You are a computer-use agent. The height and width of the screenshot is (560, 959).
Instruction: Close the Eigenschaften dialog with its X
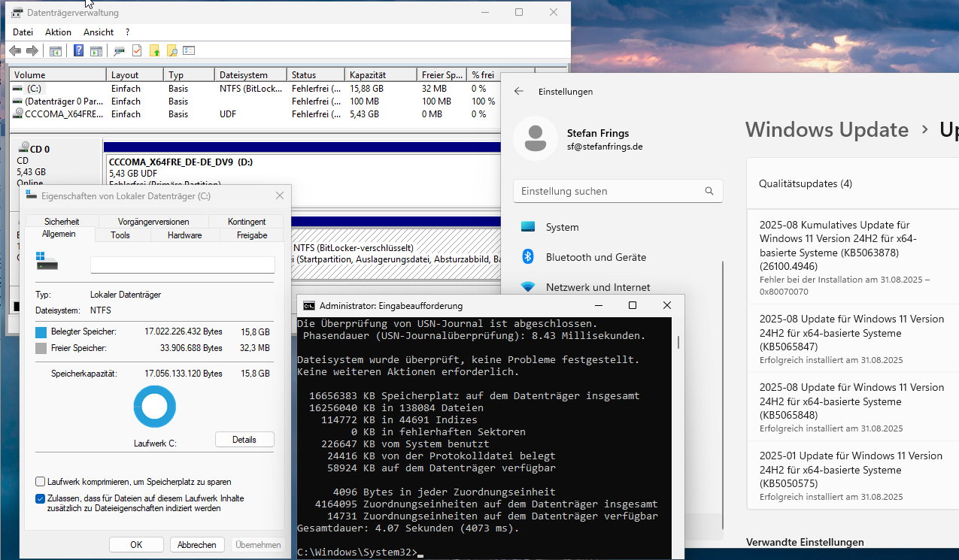point(280,195)
